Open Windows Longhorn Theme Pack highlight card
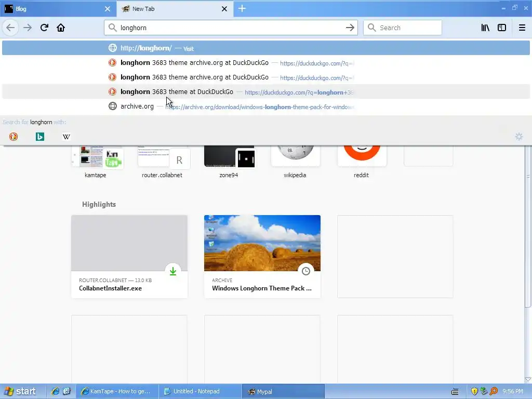 pyautogui.click(x=262, y=257)
